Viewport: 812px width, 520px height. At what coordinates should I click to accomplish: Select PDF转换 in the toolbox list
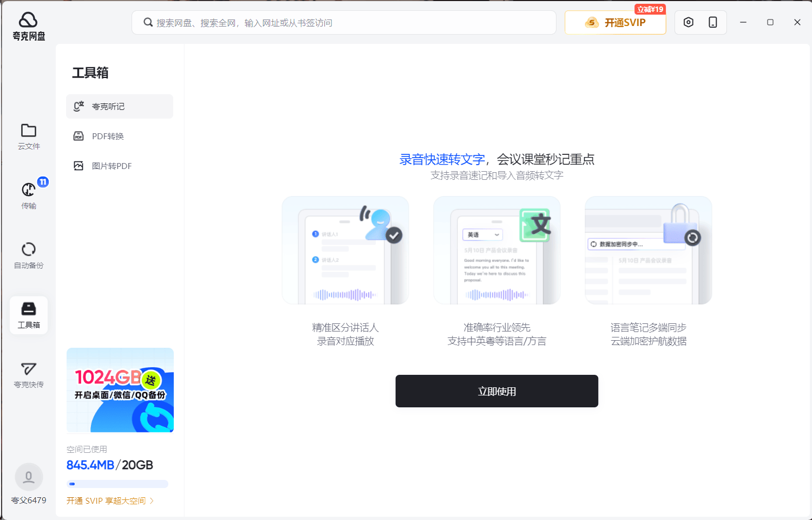(120, 136)
